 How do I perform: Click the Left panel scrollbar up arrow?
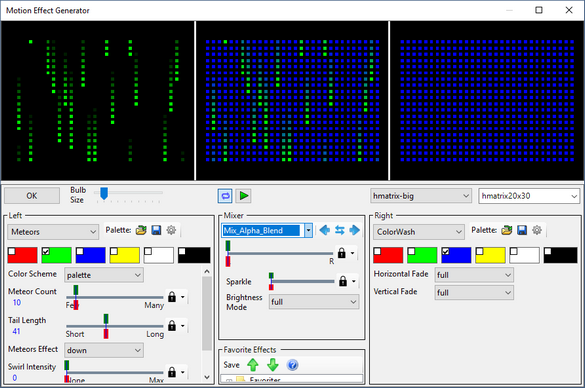click(x=207, y=272)
